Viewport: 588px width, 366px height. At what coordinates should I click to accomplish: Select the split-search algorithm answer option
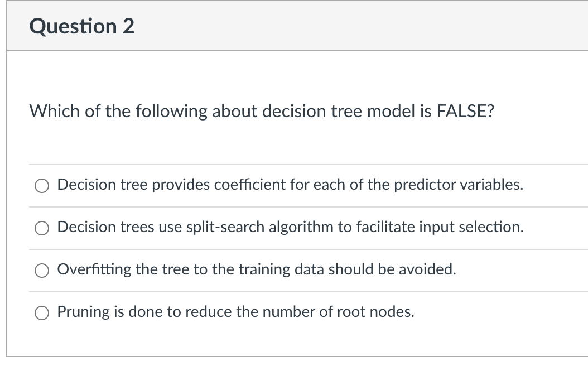41,228
